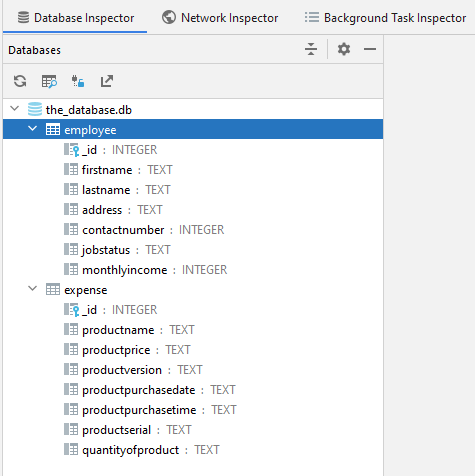
Task: Click the Export databases icon
Action: 107,81
